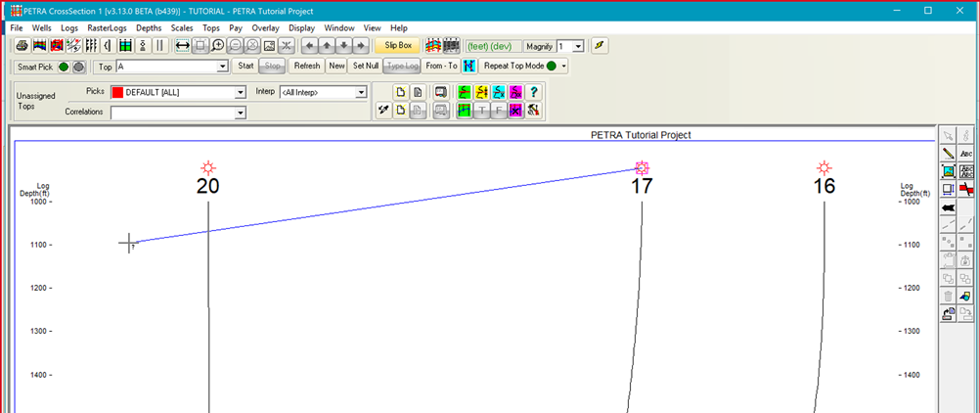
Task: Open the Help menu
Action: click(399, 28)
